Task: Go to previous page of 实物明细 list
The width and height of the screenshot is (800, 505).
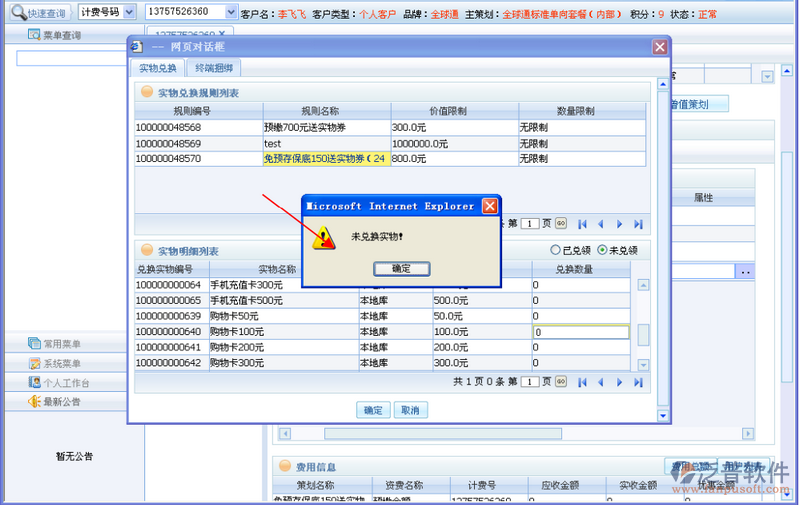Action: coord(601,382)
